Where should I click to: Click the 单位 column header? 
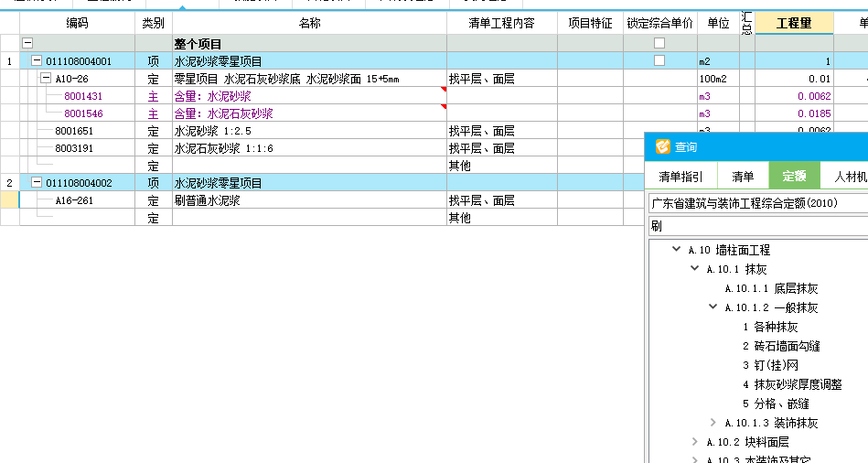tap(719, 23)
